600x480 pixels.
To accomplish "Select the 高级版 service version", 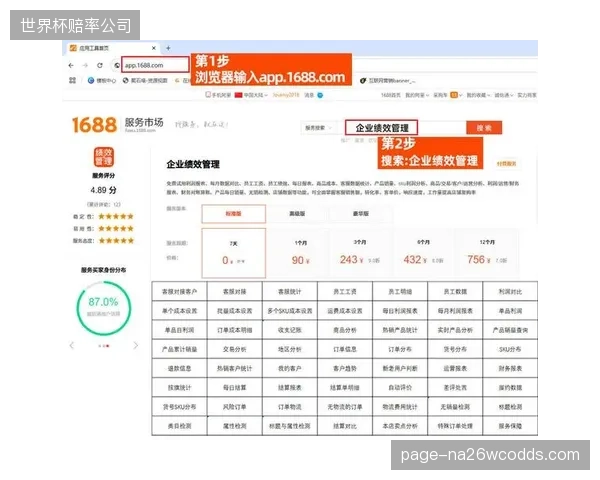I will (x=297, y=214).
